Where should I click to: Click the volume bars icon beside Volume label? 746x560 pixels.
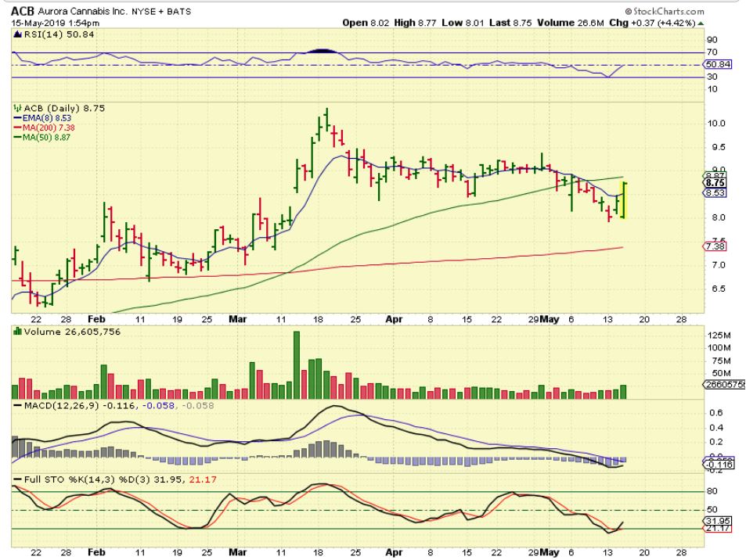click(x=17, y=332)
